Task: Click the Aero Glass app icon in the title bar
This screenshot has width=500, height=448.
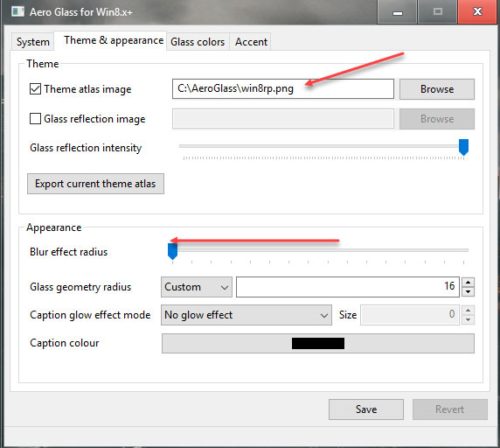Action: coord(18,12)
